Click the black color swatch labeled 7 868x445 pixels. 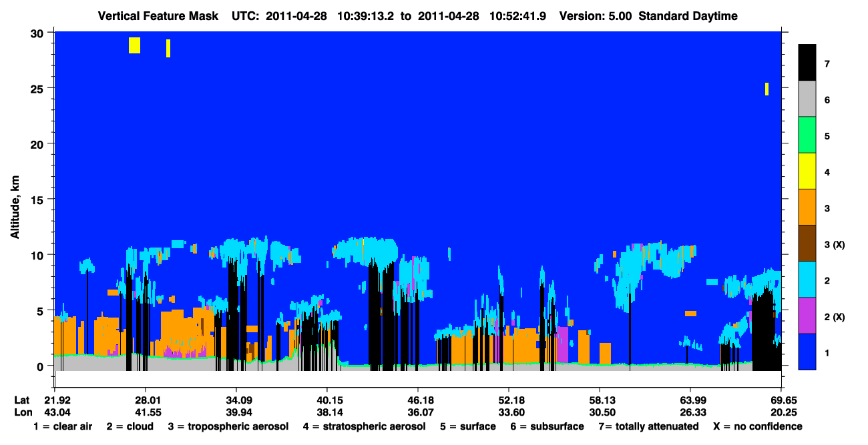click(x=807, y=63)
